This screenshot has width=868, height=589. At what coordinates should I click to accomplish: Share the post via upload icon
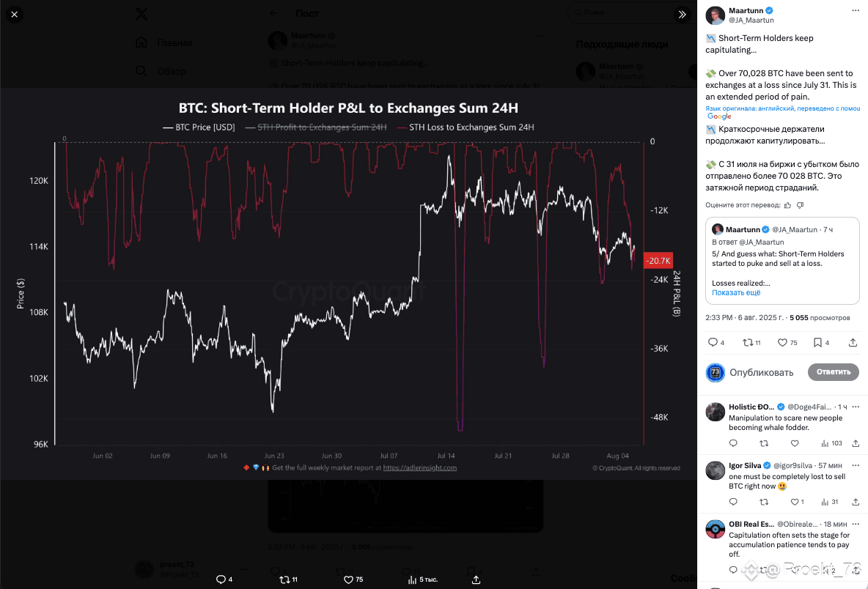pyautogui.click(x=853, y=343)
